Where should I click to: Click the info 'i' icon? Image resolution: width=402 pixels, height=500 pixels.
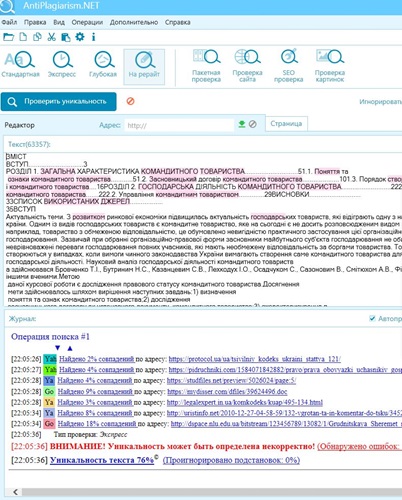tap(93, 37)
